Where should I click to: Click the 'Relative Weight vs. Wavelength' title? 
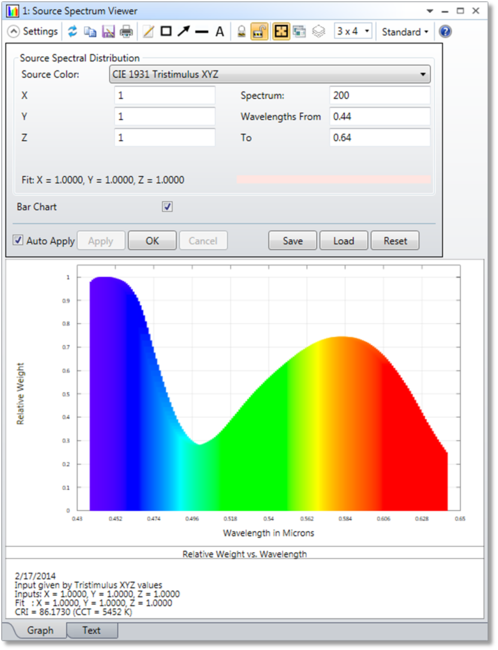[245, 554]
